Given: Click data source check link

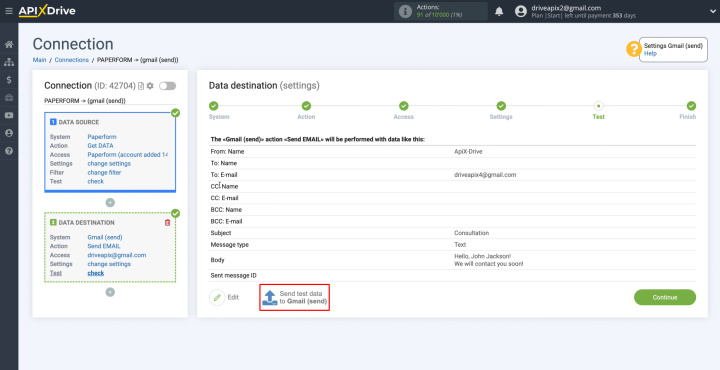Looking at the screenshot, I should 96,181.
